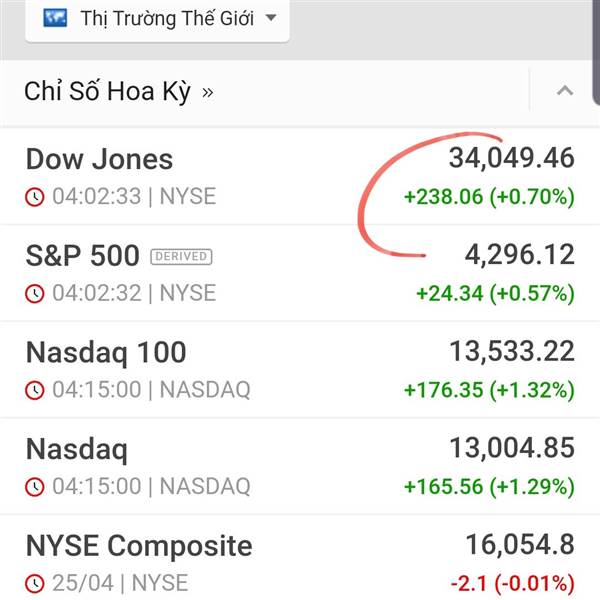Click the scrollbar handle at top right

coord(596,52)
